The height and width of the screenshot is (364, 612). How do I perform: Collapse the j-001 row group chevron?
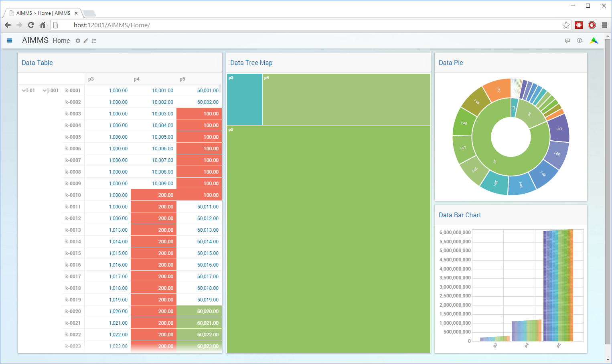coord(45,91)
